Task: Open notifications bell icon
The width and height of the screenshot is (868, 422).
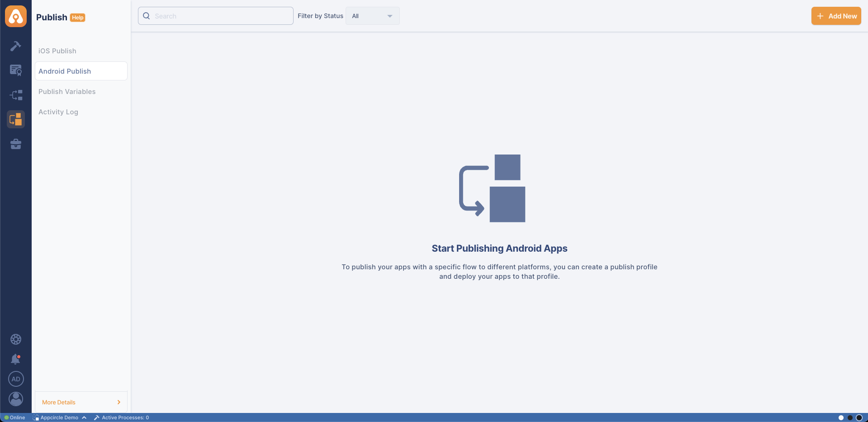Action: (16, 359)
